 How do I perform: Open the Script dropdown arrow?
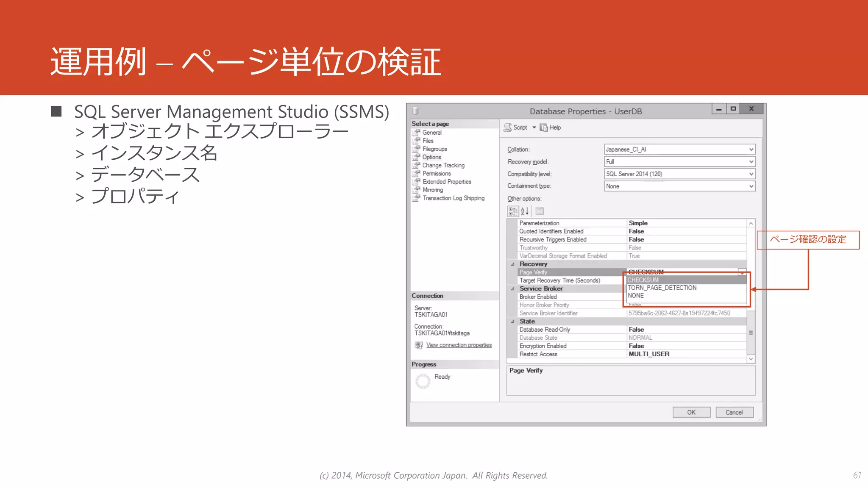pyautogui.click(x=534, y=128)
